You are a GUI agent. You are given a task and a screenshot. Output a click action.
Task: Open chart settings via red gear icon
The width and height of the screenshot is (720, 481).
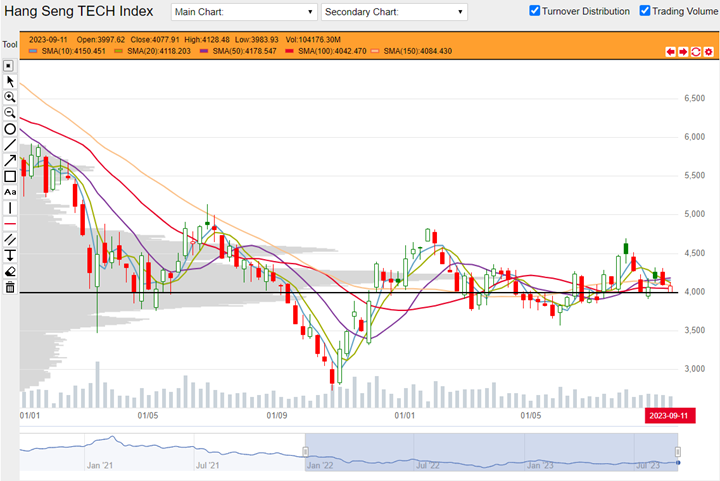pos(709,51)
